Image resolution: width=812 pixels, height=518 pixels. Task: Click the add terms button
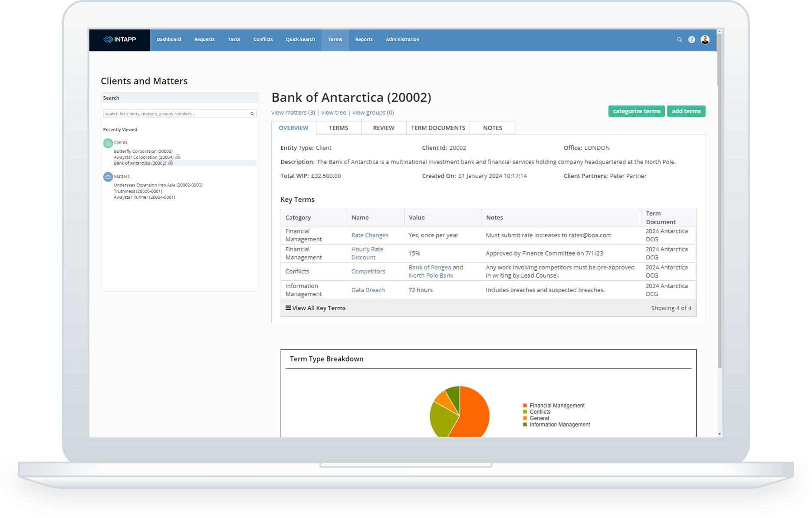686,111
